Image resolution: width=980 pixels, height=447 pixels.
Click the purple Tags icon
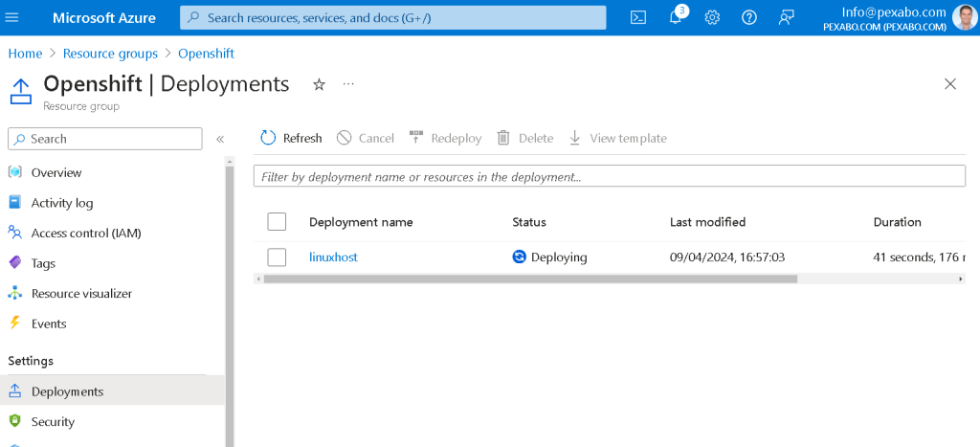tap(15, 263)
